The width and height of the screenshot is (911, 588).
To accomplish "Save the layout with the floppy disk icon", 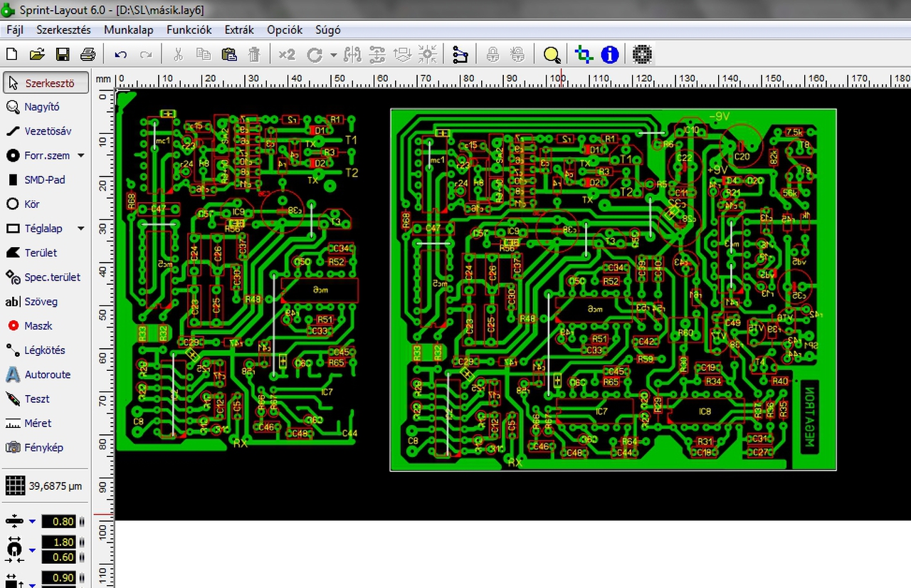I will pyautogui.click(x=63, y=54).
